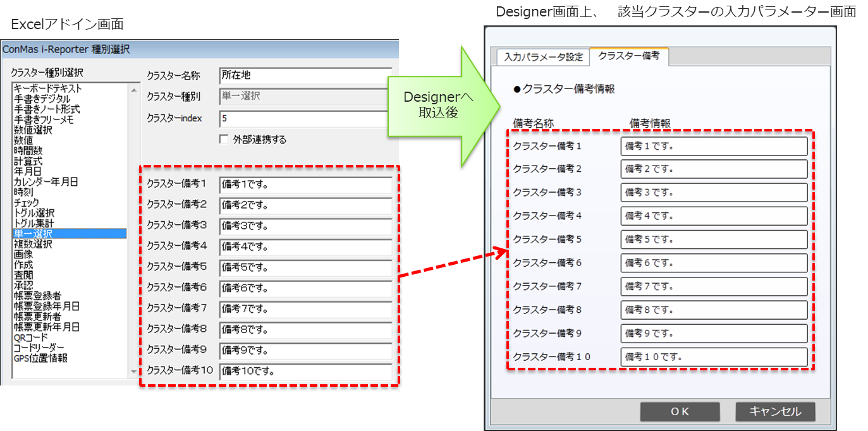
Task: Select キーボードテキスト in cluster type list
Action: pyautogui.click(x=48, y=89)
